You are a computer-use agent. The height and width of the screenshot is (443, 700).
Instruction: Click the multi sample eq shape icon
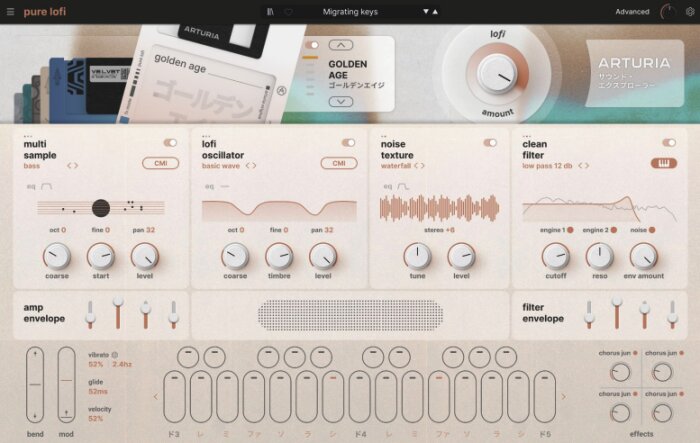[x=46, y=186]
